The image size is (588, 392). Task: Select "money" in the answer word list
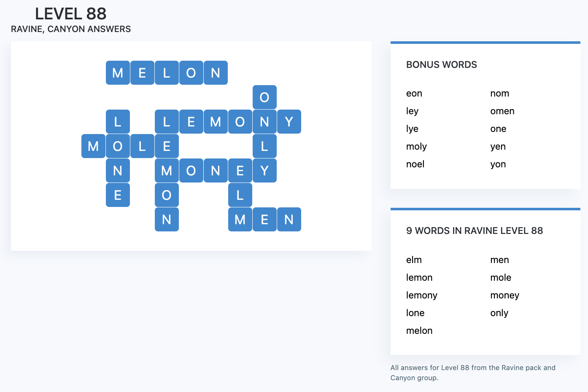[504, 295]
